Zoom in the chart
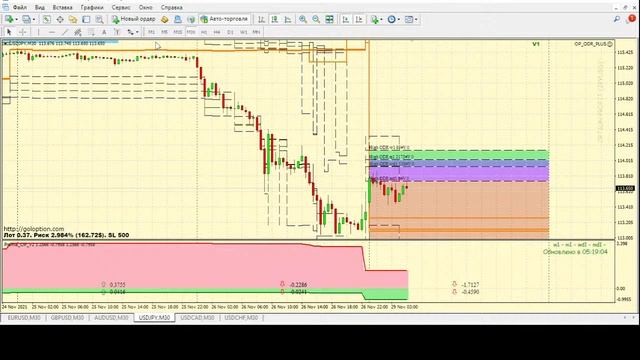Viewport: 640px width, 360px height. click(x=303, y=19)
